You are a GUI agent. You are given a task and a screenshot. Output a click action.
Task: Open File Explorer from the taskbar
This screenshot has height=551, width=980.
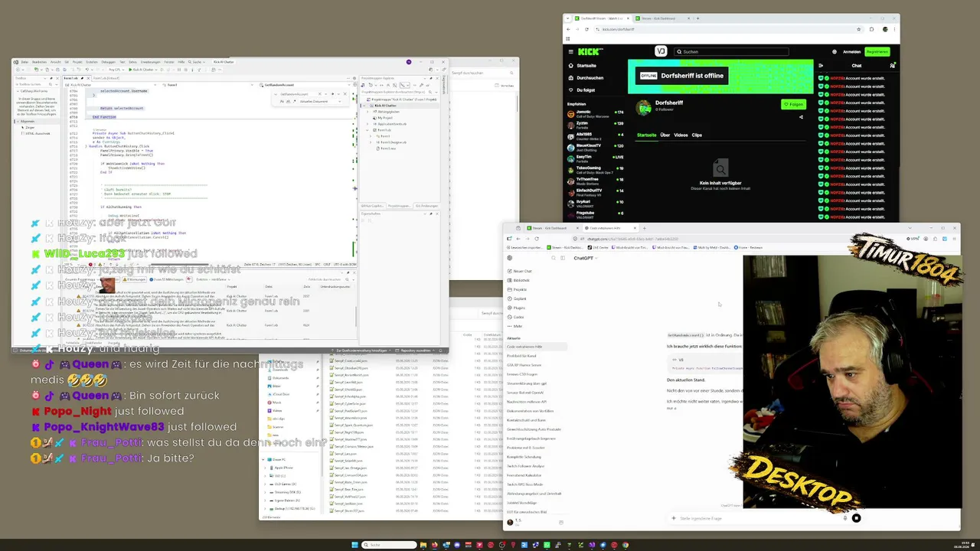click(x=423, y=545)
